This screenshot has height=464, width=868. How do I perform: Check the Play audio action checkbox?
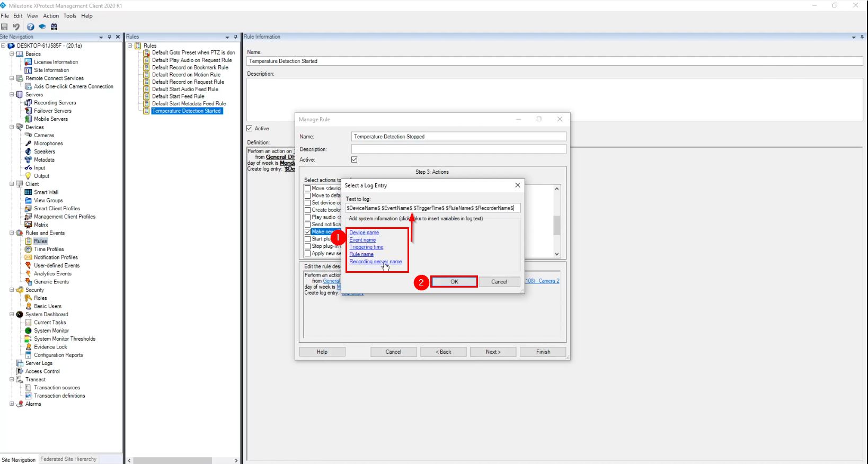[307, 217]
